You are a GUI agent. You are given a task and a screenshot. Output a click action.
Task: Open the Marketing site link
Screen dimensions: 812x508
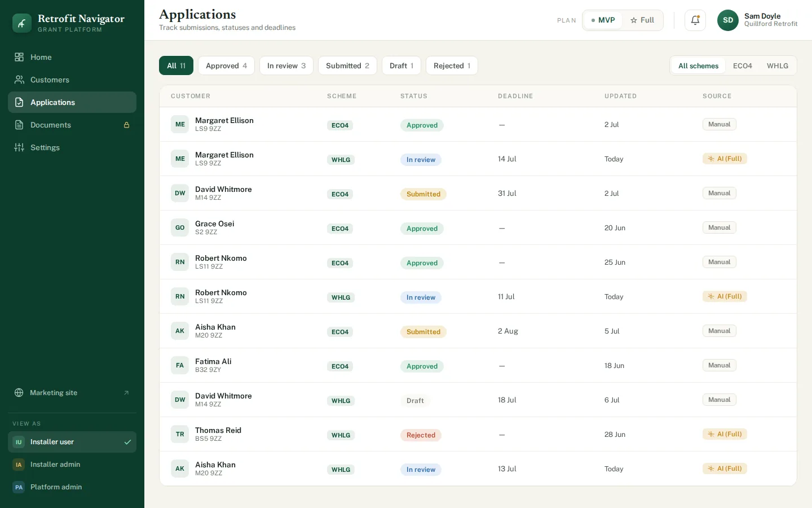click(x=72, y=393)
